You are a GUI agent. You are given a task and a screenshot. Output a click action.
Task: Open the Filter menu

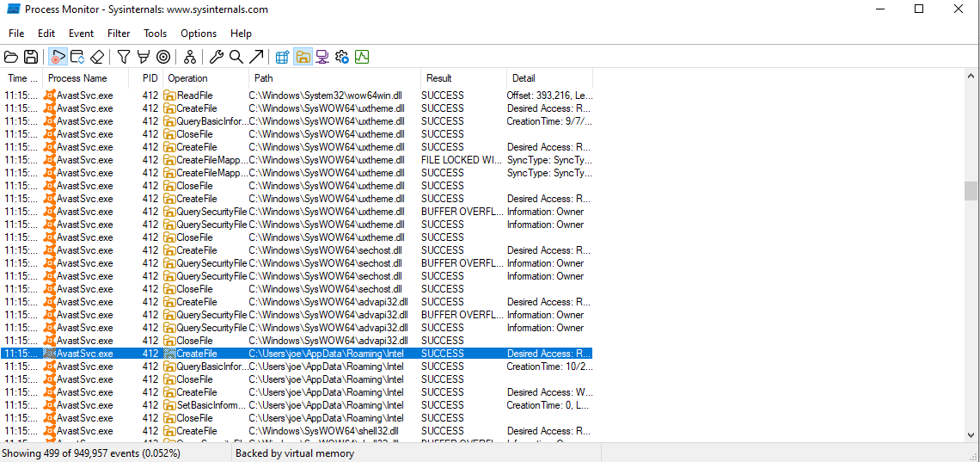click(119, 34)
